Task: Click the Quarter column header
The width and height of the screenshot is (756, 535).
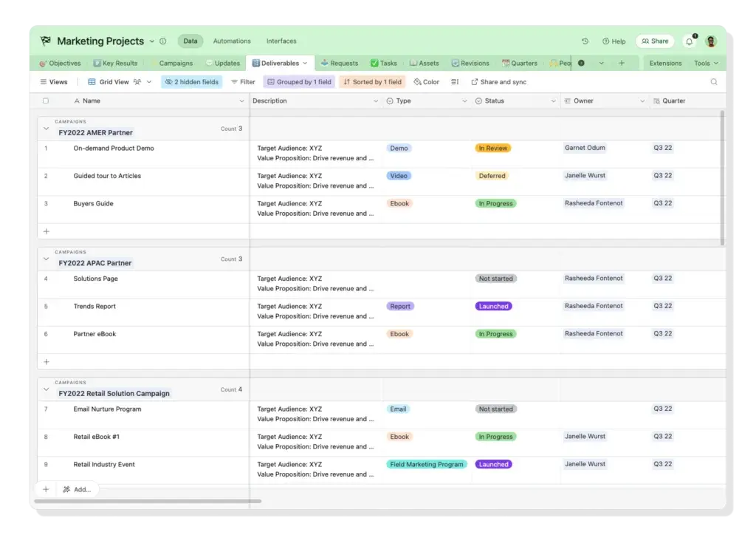Action: (x=687, y=100)
